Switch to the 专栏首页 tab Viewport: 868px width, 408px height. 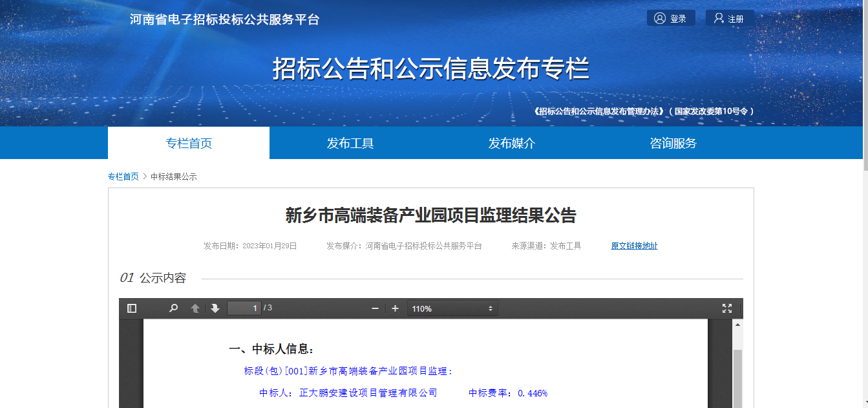pos(189,144)
